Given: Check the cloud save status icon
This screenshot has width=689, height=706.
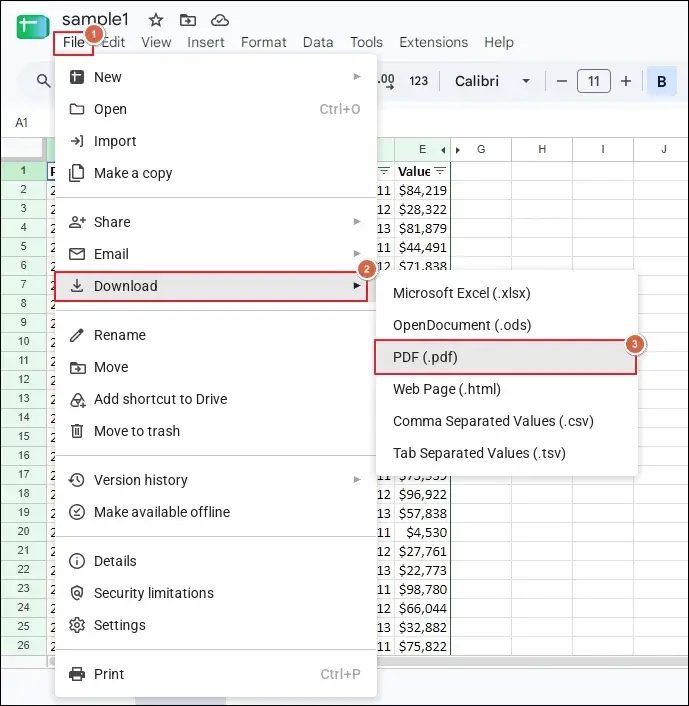Looking at the screenshot, I should pos(220,20).
